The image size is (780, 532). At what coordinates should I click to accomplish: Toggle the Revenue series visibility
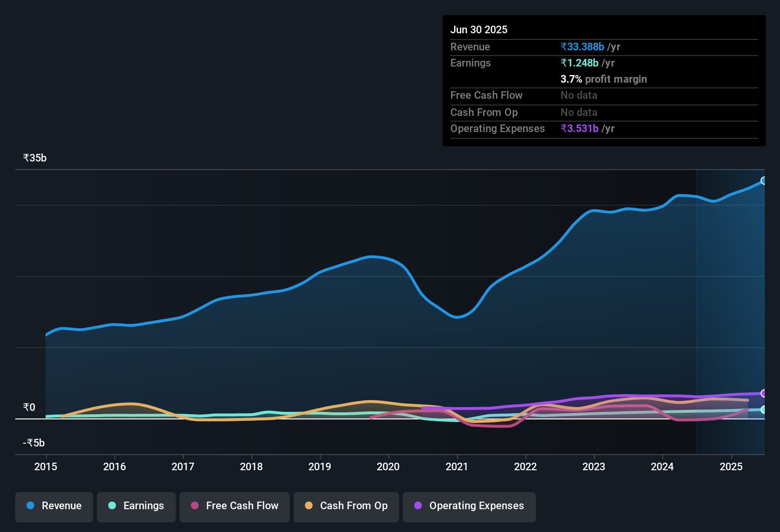point(54,506)
